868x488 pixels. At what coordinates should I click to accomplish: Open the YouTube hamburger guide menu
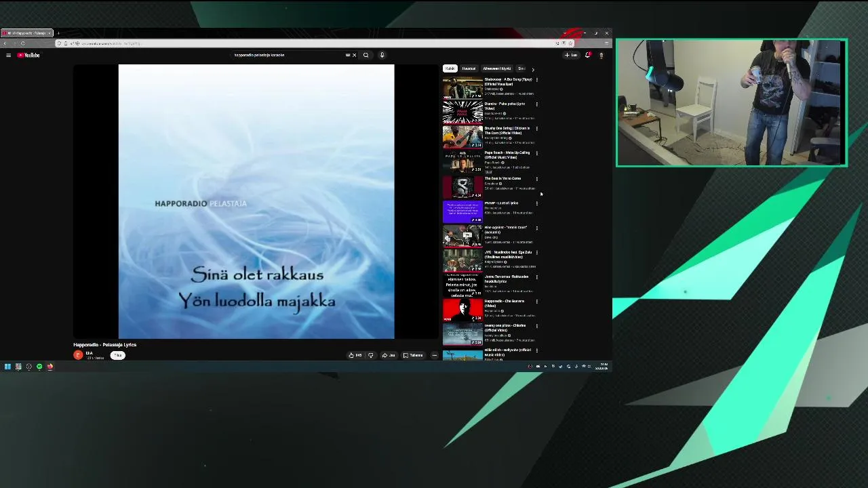(x=8, y=55)
